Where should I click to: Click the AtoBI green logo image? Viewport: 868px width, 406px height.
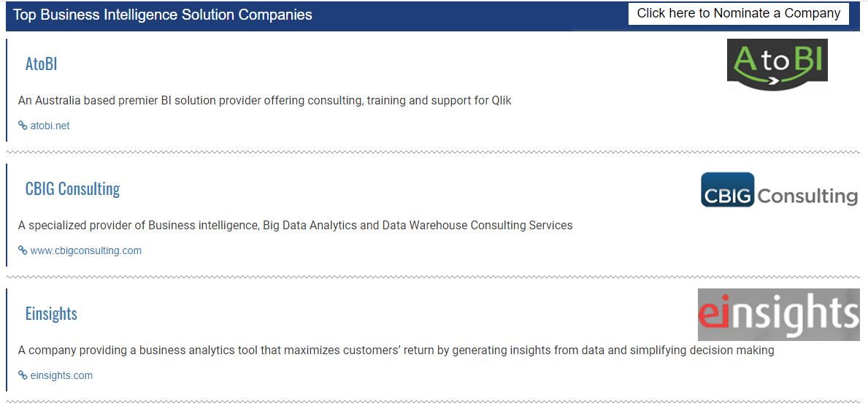click(777, 64)
